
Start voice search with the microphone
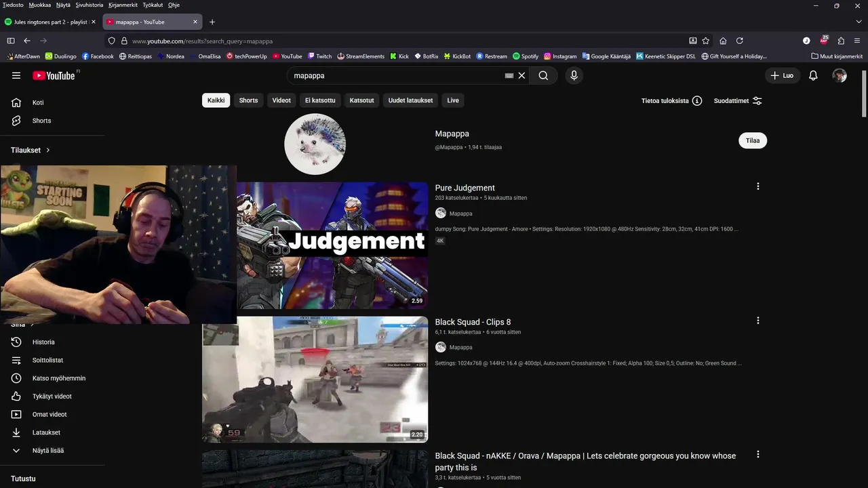click(x=574, y=76)
